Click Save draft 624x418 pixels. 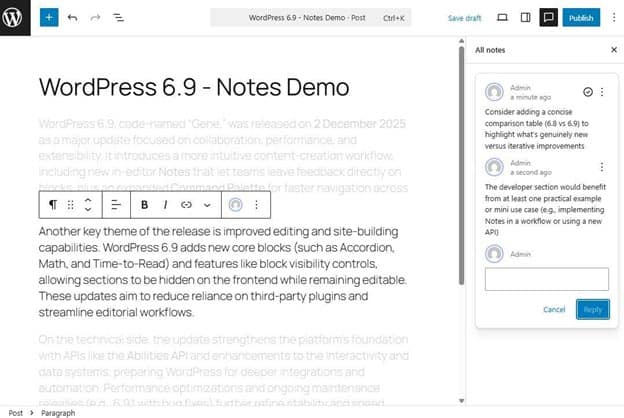(464, 18)
